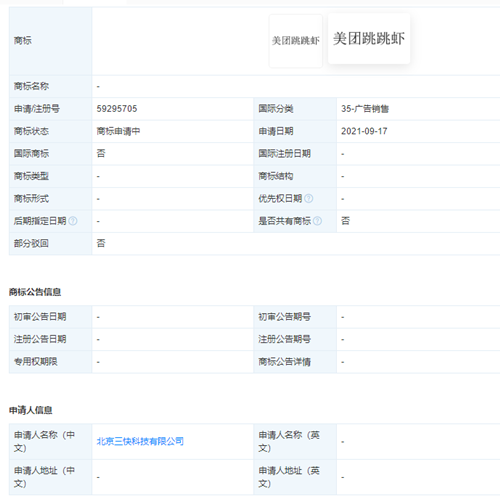
Task: Click the help icon beside 是否共有商标
Action: click(x=318, y=221)
